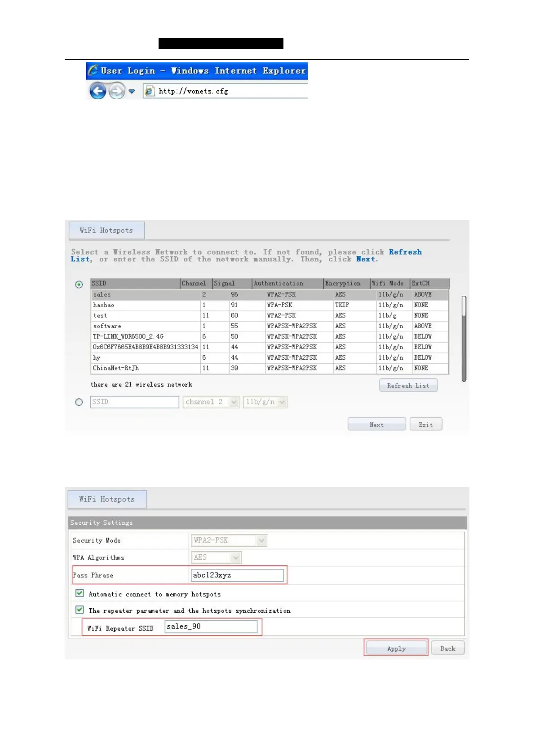Screen dimensions: 535x756
Task: Click the Channel column header
Action: coord(196,283)
